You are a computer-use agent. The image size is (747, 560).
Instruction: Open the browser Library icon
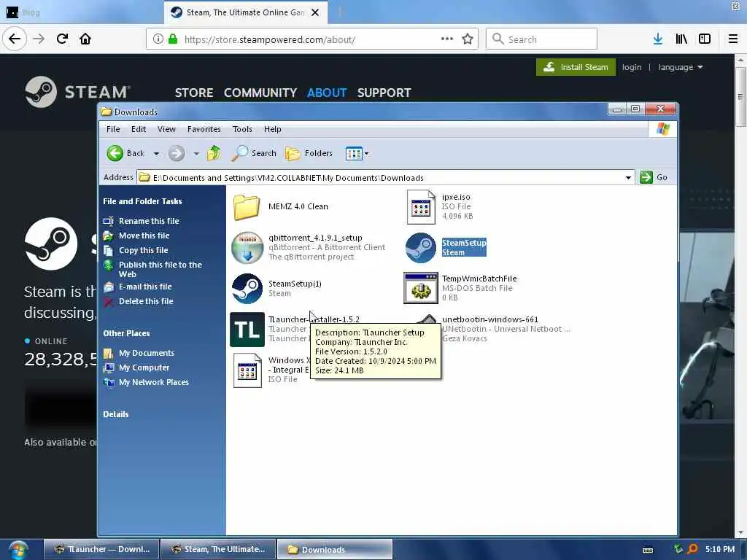pos(681,39)
